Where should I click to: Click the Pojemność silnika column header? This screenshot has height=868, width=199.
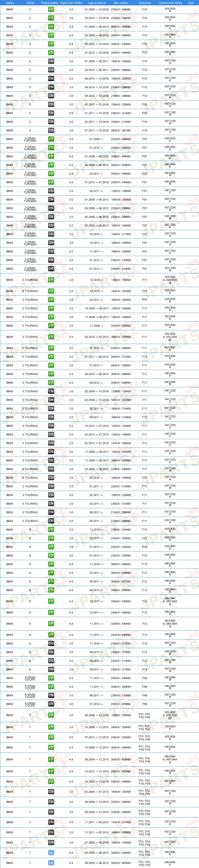click(x=71, y=3)
